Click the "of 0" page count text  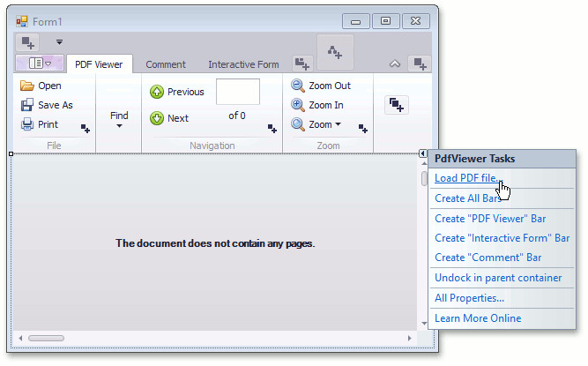tap(237, 116)
